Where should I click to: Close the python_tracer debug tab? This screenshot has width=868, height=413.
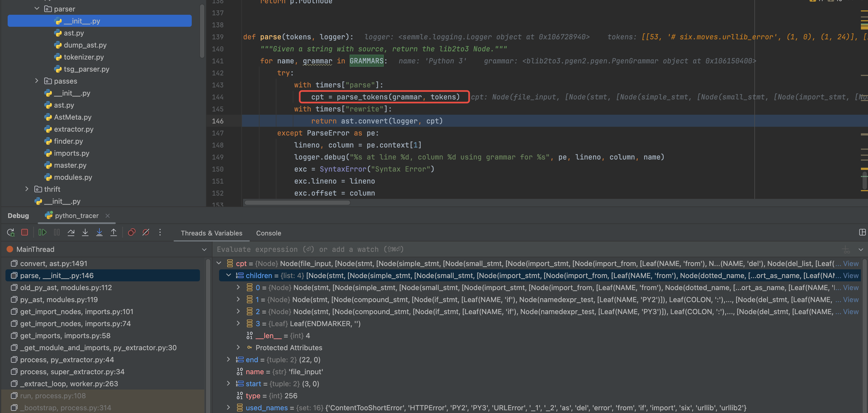(108, 216)
